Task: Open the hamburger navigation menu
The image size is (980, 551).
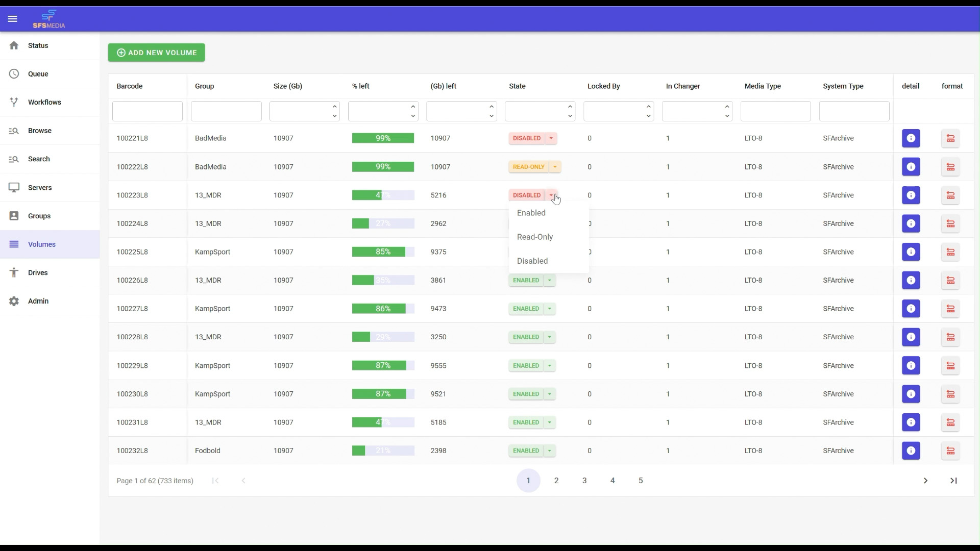Action: click(x=13, y=19)
